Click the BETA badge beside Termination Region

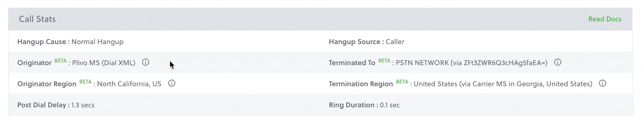(x=402, y=82)
